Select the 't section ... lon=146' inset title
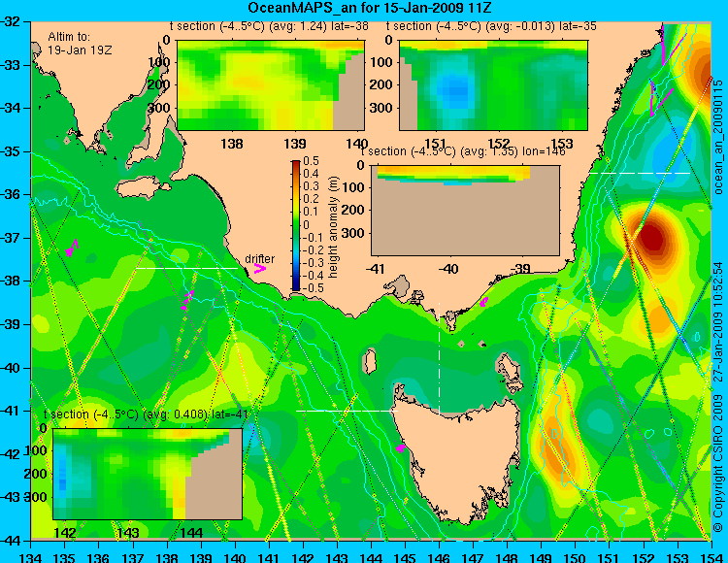The width and height of the screenshot is (728, 563). click(463, 151)
